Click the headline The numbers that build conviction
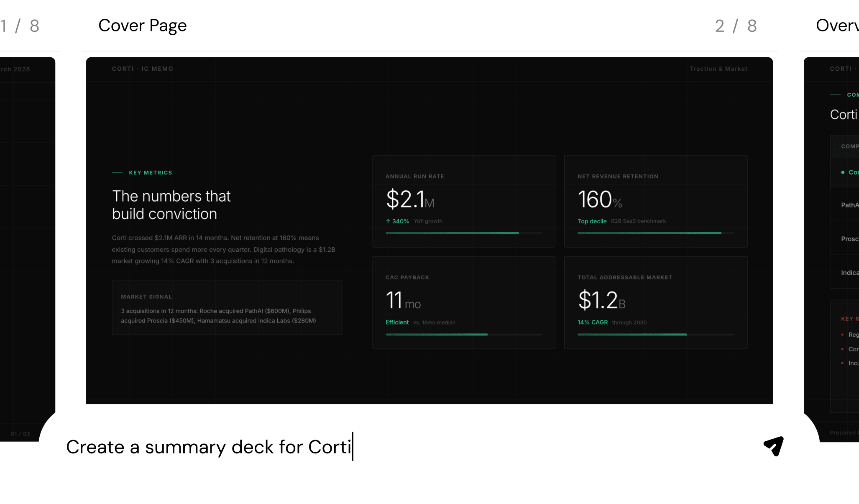Image resolution: width=859 pixels, height=504 pixels. point(171,205)
